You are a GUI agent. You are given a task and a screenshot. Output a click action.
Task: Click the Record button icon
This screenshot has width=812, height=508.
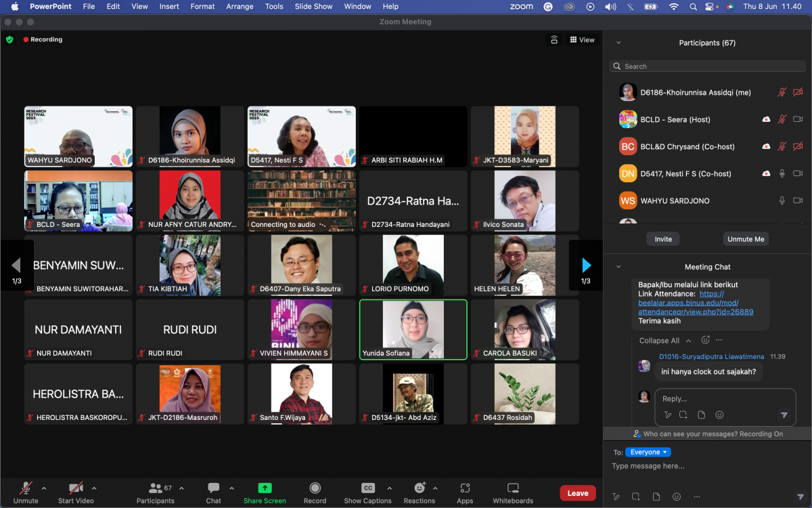pos(315,488)
